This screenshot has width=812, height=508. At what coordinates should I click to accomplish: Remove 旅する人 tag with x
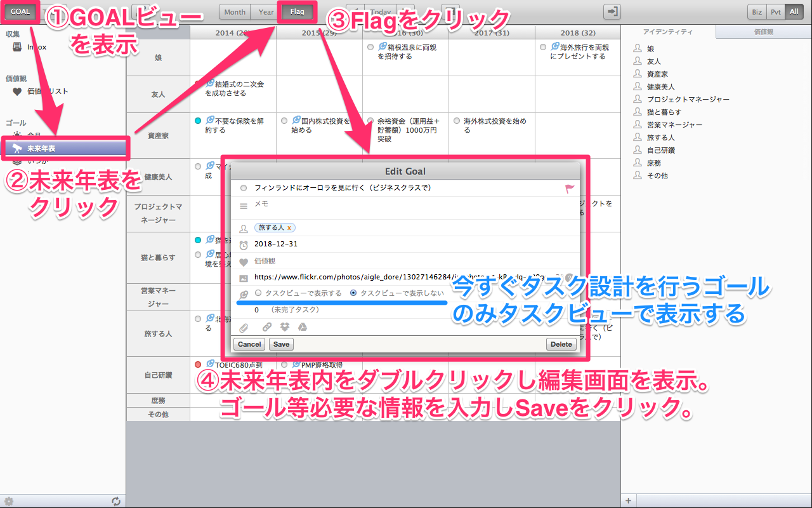tap(289, 227)
